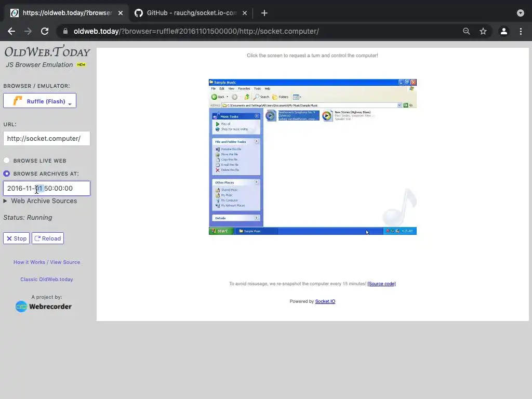Close the GitHub socket.io tab
The width and height of the screenshot is (532, 399).
pos(245,13)
